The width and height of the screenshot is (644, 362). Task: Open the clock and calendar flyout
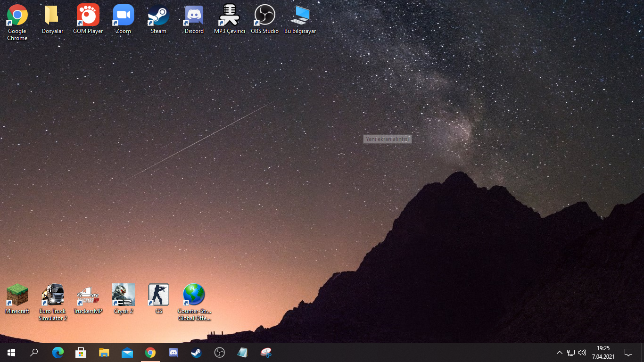click(603, 353)
